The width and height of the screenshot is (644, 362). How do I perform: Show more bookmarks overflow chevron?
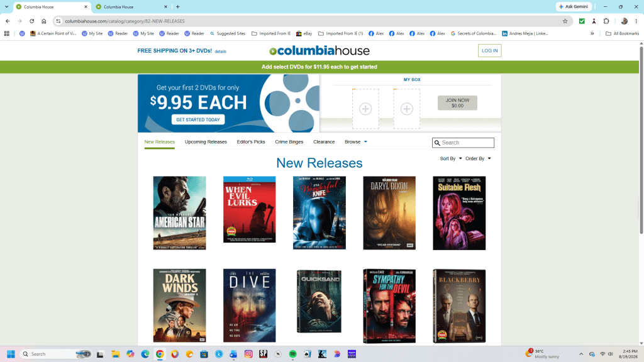click(592, 33)
